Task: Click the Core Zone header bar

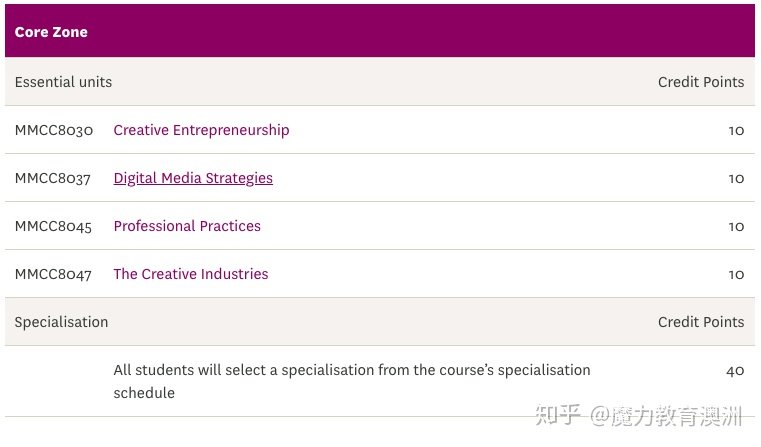Action: point(380,31)
